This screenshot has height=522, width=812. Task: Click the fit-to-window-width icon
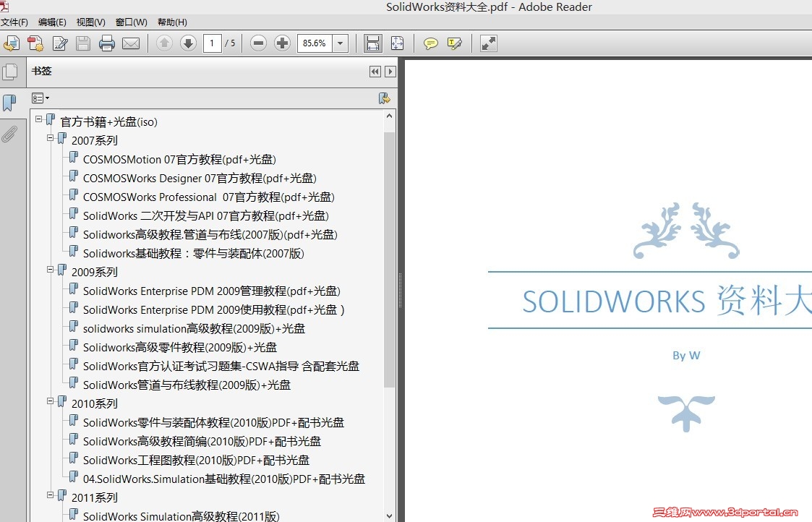372,43
